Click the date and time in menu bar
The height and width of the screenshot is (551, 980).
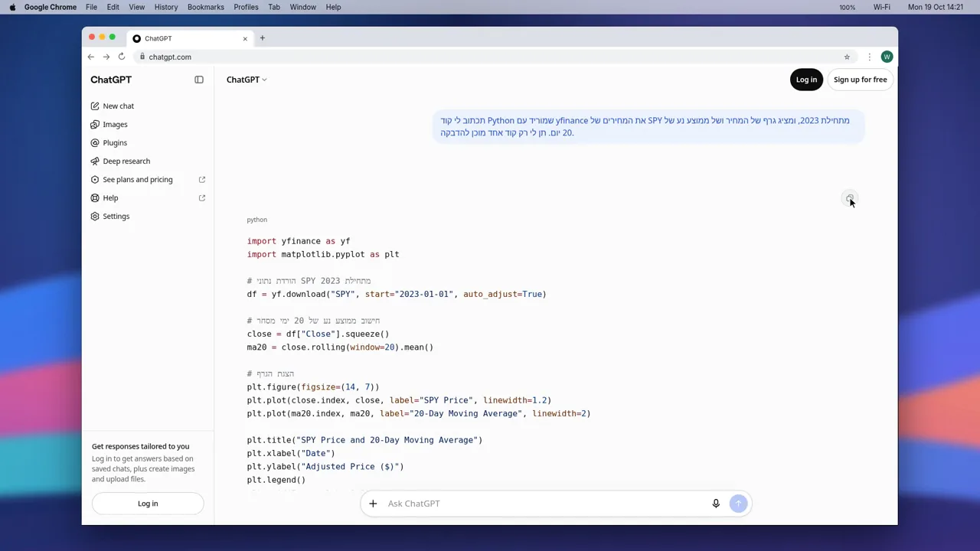point(935,7)
